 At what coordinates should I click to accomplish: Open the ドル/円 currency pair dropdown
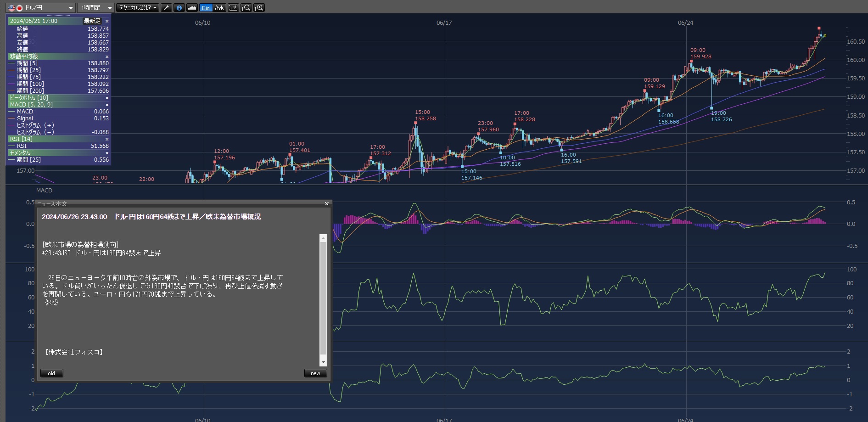(41, 8)
